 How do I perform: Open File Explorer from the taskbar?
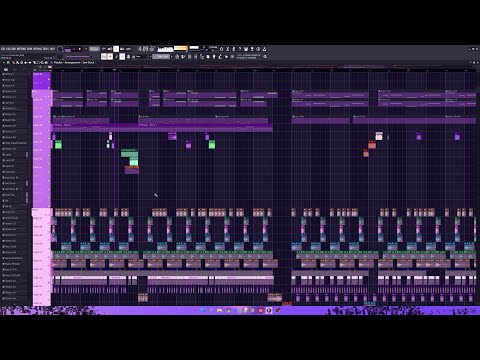coord(219,310)
